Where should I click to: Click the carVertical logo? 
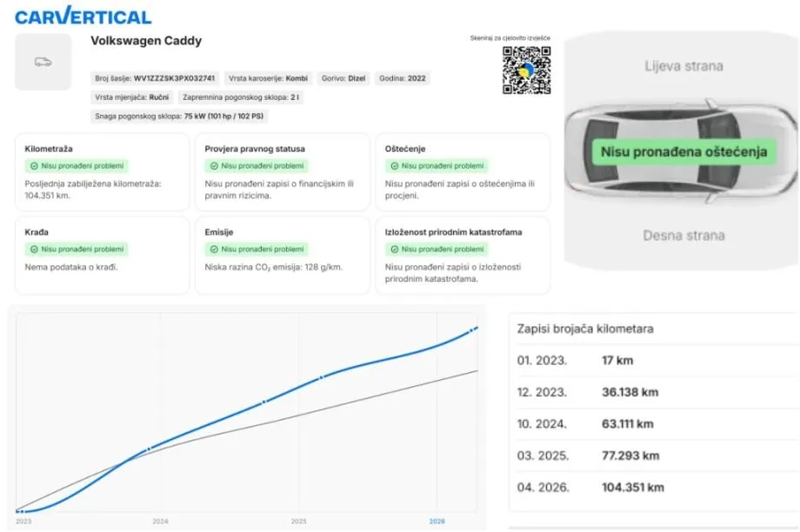click(83, 16)
